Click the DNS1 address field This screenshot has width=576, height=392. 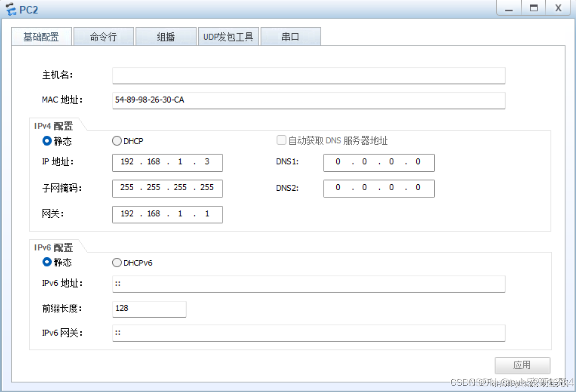(x=379, y=162)
